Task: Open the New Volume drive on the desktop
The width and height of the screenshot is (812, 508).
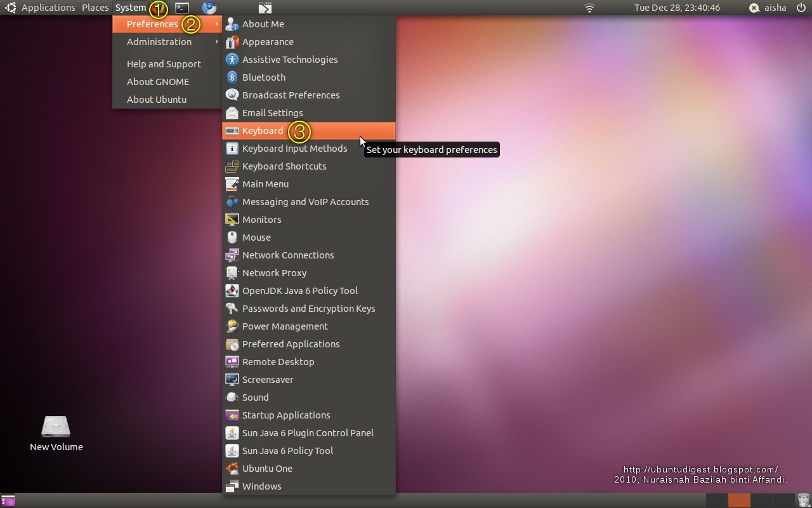Action: coord(56,427)
